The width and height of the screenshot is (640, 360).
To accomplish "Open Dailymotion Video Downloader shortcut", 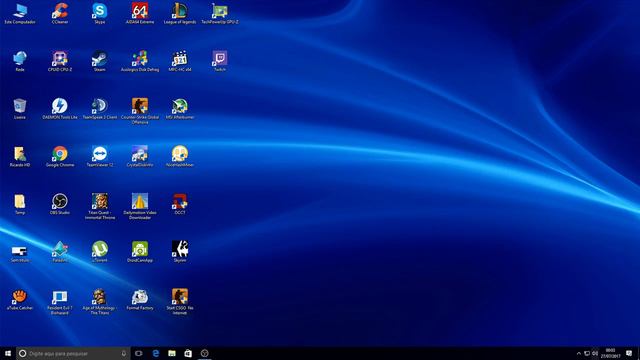I will tap(140, 207).
